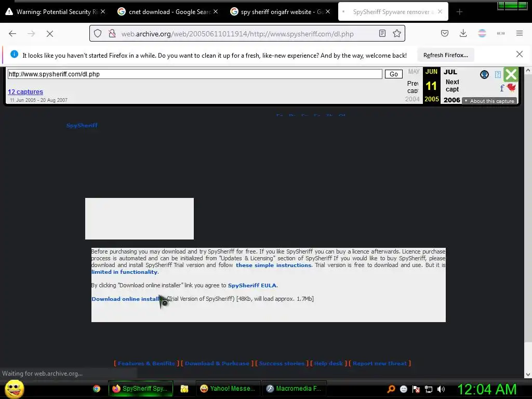Image resolution: width=532 pixels, height=399 pixels.
Task: Open the limited in functionality link
Action: point(125,272)
